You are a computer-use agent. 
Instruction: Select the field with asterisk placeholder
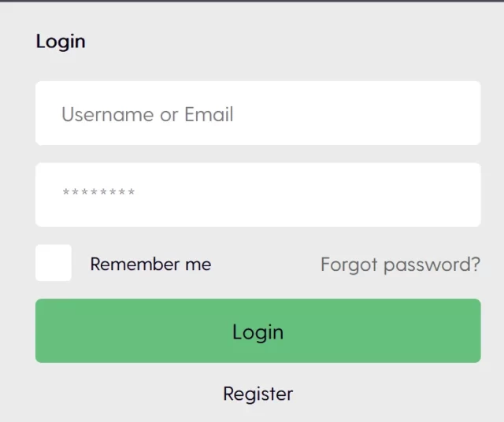point(258,194)
